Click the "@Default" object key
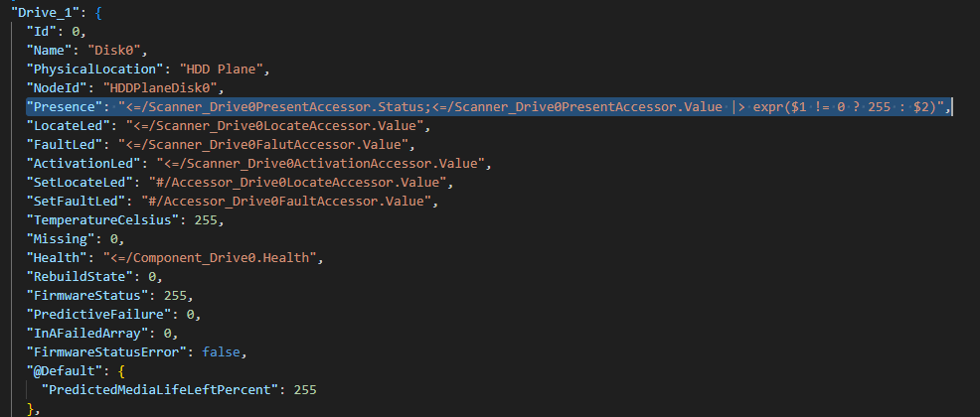980x417 pixels. 66,371
